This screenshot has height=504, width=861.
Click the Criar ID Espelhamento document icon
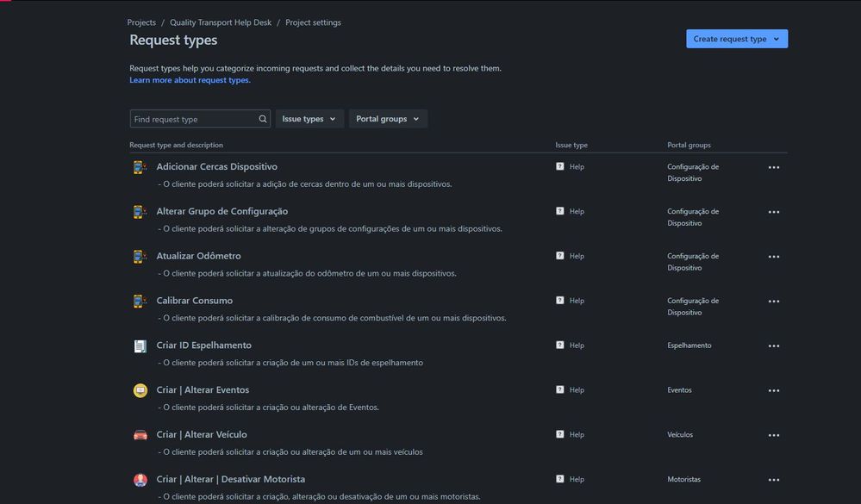140,345
